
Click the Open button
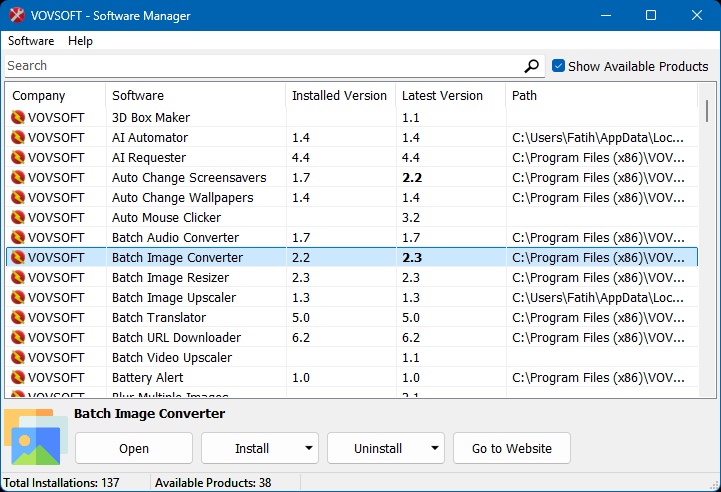pos(134,448)
